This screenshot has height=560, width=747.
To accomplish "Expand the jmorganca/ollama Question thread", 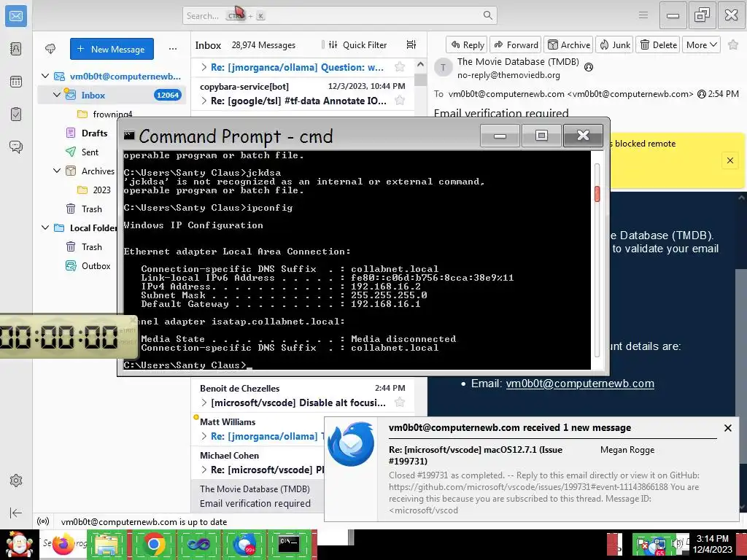I will [x=204, y=67].
